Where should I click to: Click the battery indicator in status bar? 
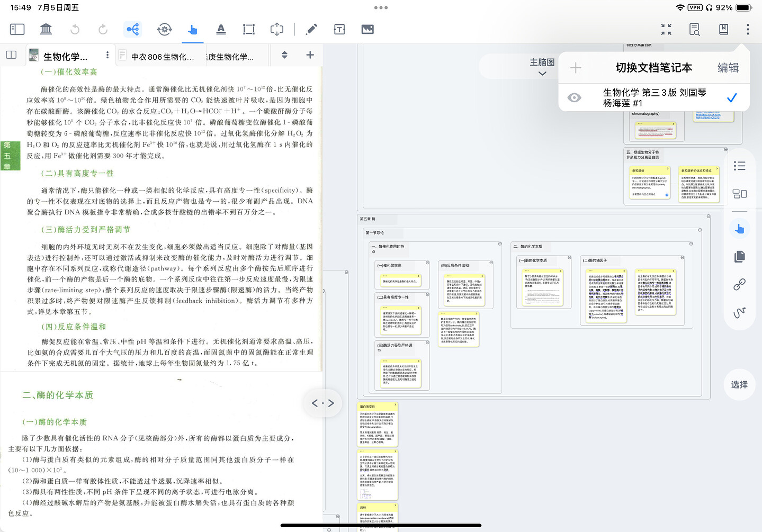click(743, 7)
